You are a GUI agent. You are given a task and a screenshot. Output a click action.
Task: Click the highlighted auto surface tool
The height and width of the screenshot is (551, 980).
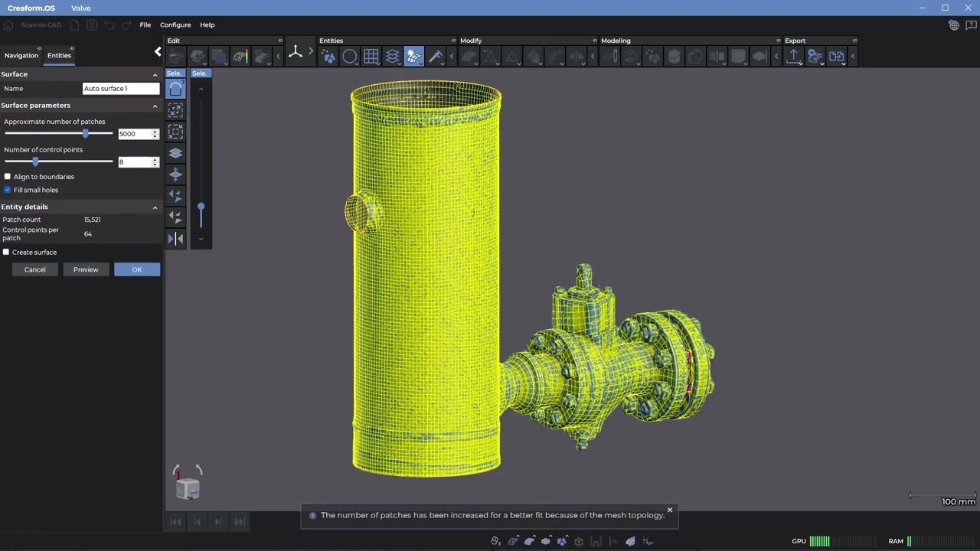pyautogui.click(x=413, y=56)
